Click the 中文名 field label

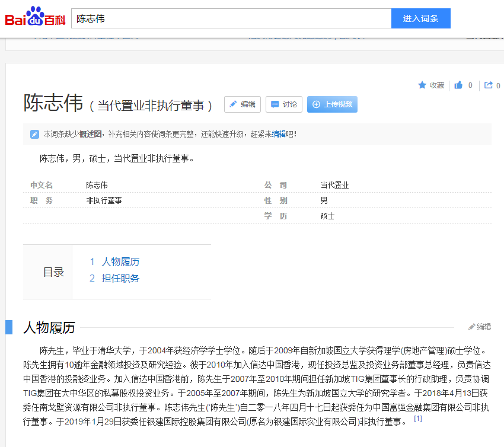[42, 185]
